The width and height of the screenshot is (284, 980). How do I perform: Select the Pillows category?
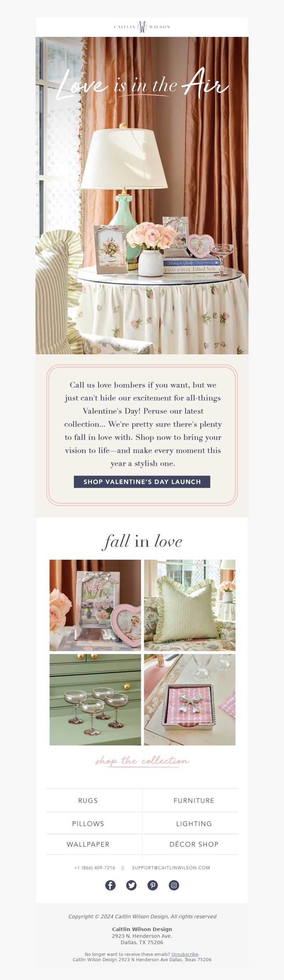point(88,824)
